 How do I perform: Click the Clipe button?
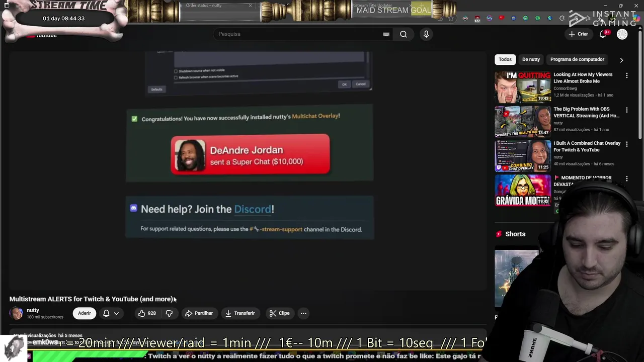[x=279, y=313]
